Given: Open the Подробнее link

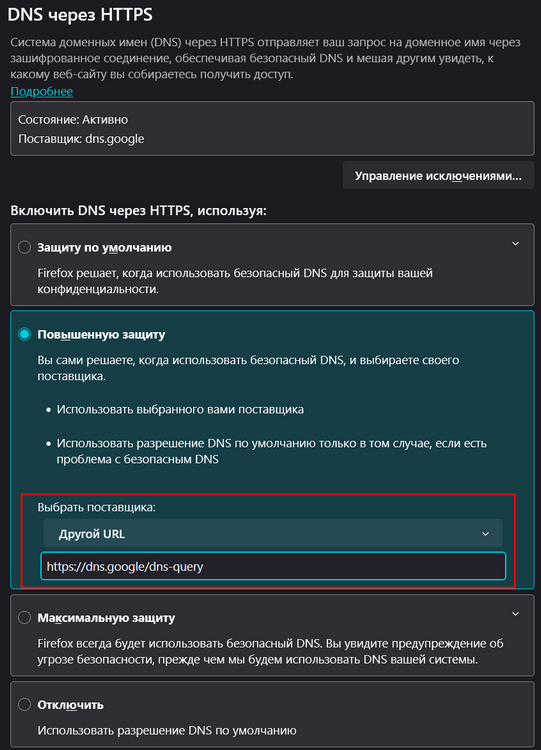Looking at the screenshot, I should pyautogui.click(x=42, y=91).
